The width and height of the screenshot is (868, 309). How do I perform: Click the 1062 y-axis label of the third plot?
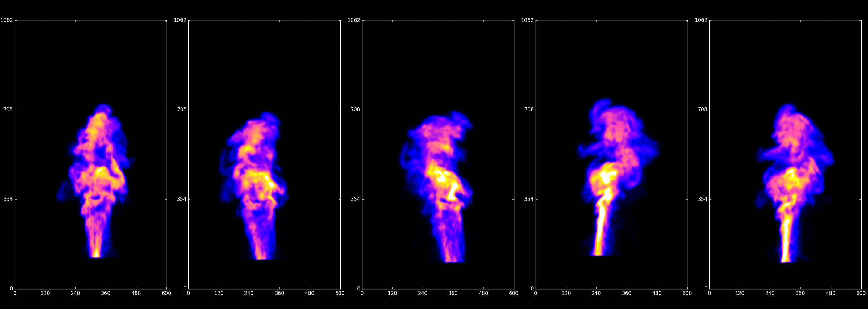(x=354, y=20)
